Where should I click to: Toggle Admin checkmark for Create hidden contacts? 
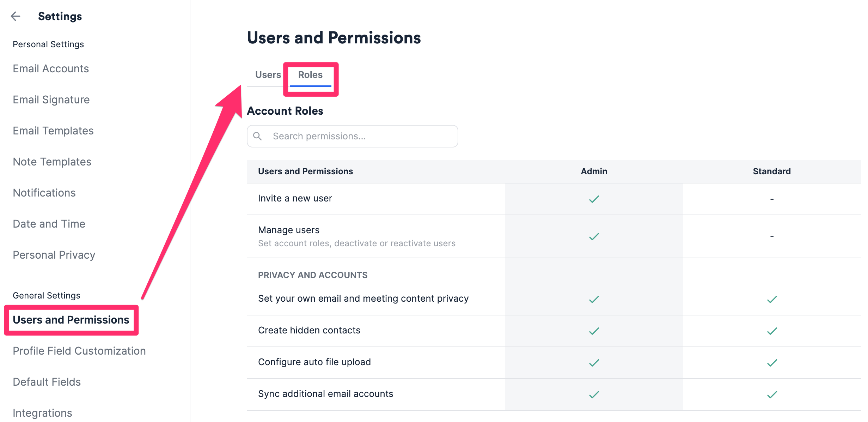594,330
